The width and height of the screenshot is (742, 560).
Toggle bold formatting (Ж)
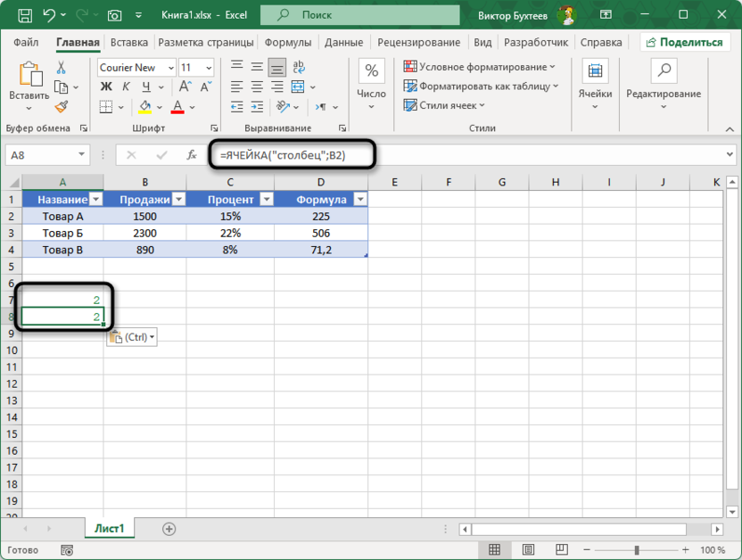(106, 86)
